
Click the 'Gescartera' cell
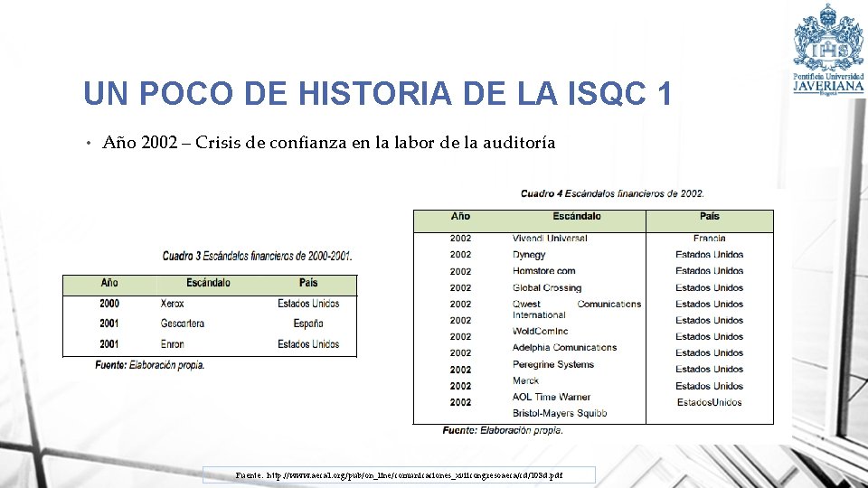coord(182,324)
